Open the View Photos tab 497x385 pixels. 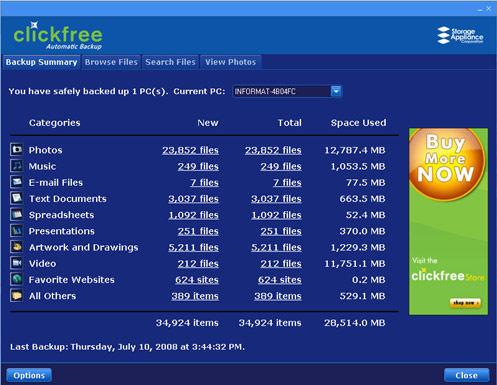(x=230, y=62)
